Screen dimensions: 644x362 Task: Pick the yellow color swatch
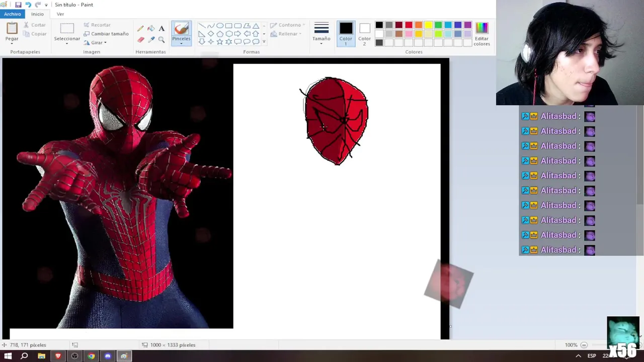tap(428, 25)
